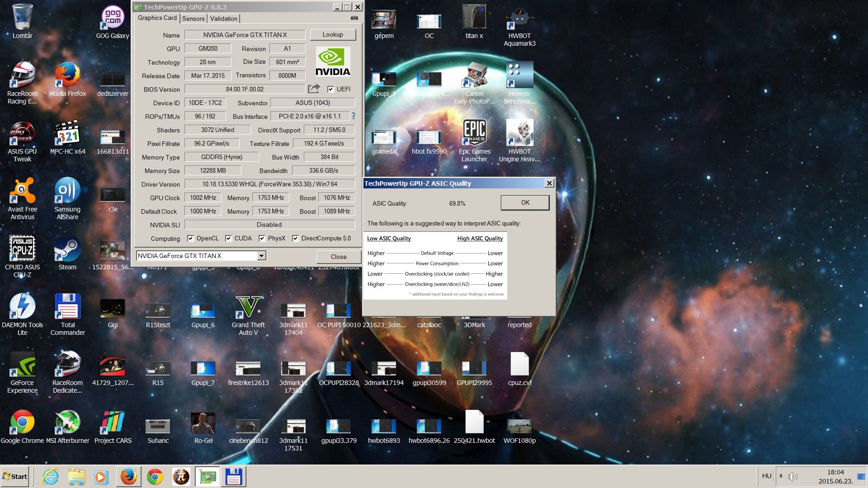Image resolution: width=868 pixels, height=488 pixels.
Task: Open MPC-HC x64 desktop icon
Action: 67,137
